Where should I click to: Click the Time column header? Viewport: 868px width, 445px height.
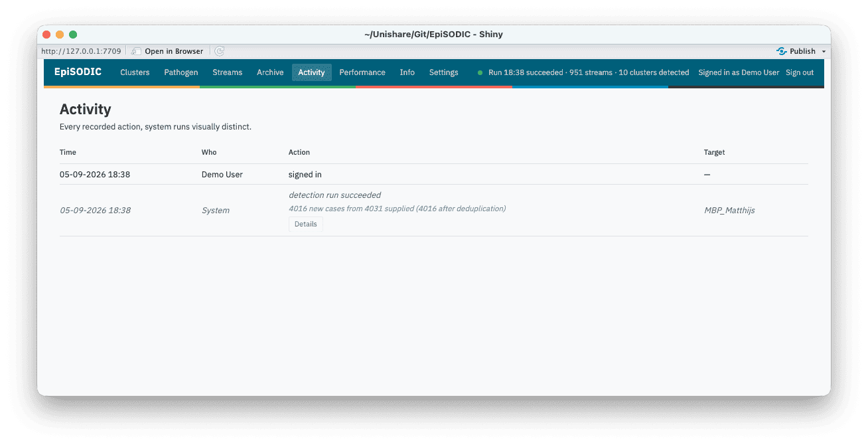point(68,152)
